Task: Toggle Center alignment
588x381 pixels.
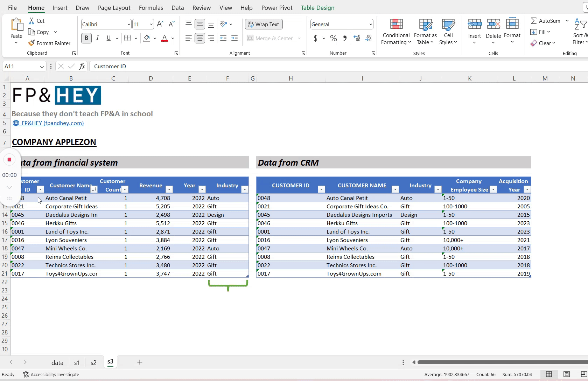Action: click(x=200, y=38)
